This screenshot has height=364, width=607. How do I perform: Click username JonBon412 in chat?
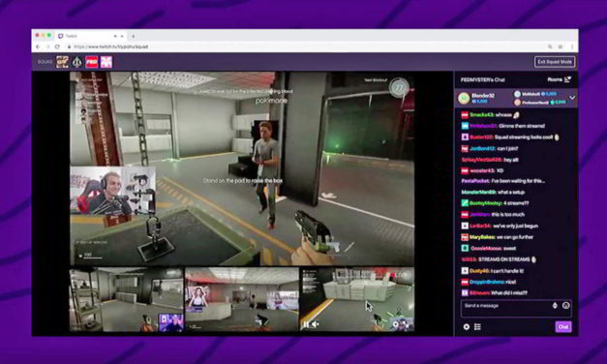[482, 148]
